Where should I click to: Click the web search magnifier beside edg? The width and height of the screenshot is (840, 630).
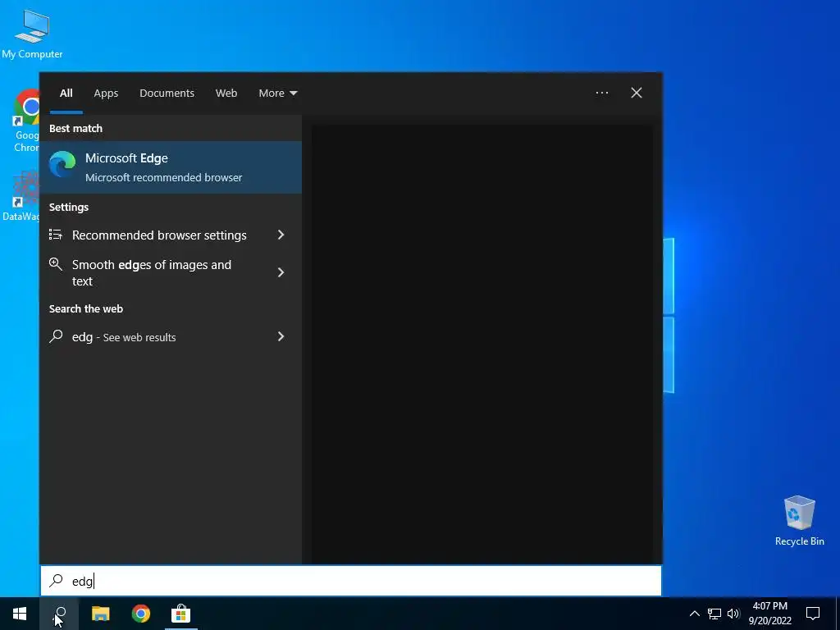[x=56, y=336]
